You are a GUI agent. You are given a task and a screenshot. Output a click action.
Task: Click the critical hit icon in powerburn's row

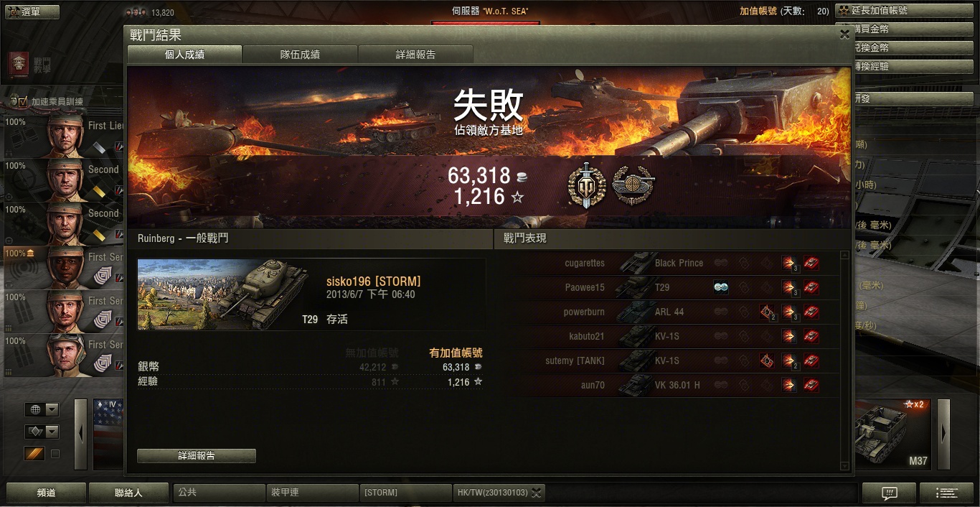coord(767,312)
